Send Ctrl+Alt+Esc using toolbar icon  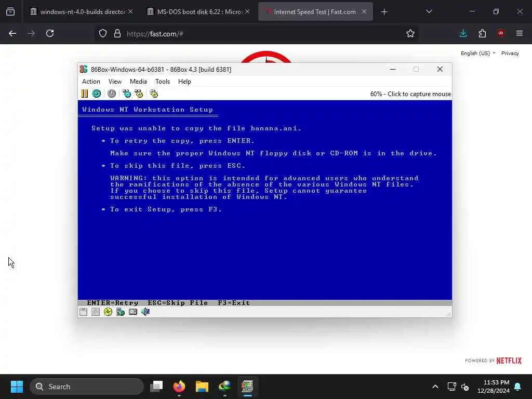point(139,94)
